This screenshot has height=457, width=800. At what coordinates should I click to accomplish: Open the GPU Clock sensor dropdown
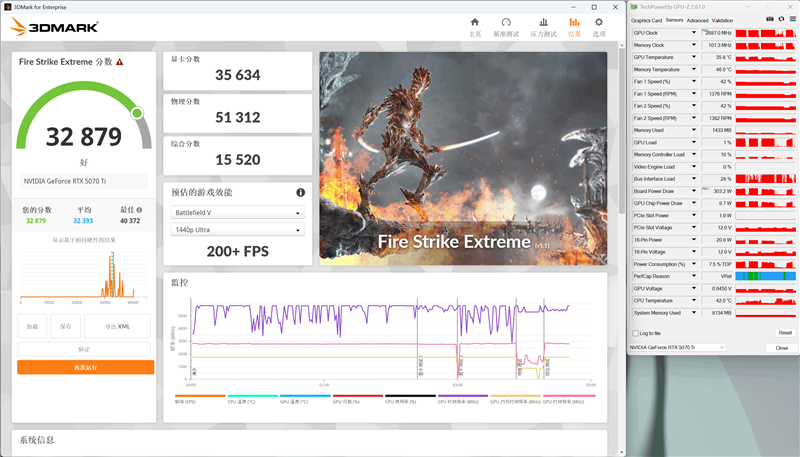693,33
